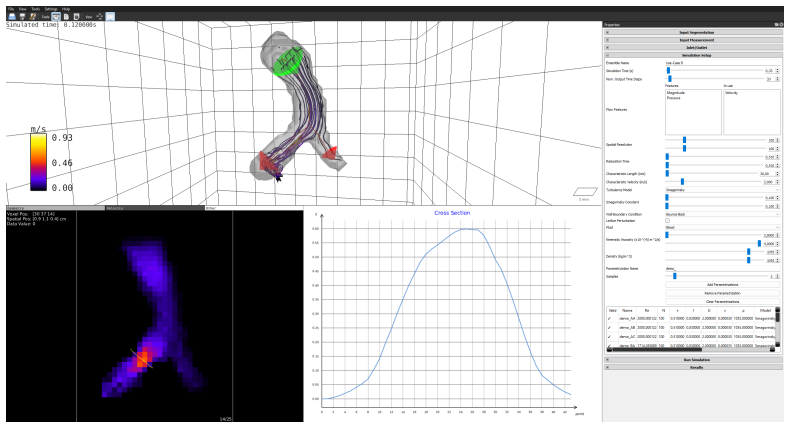Viewport: 790px width, 428px height.
Task: Click the table's horizontal scrollbar
Action: [690, 349]
